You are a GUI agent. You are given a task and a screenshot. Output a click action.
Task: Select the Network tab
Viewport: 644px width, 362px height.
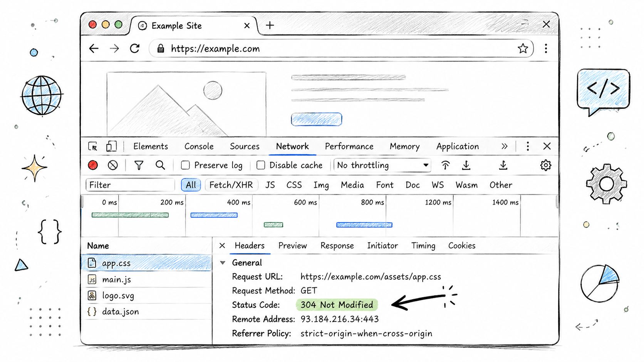coord(292,147)
